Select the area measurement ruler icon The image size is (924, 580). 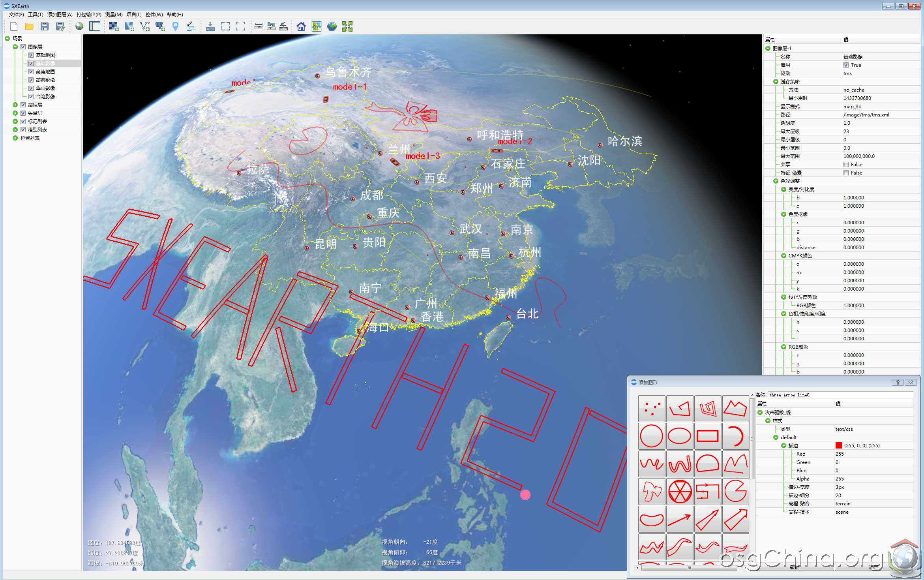coord(271,26)
